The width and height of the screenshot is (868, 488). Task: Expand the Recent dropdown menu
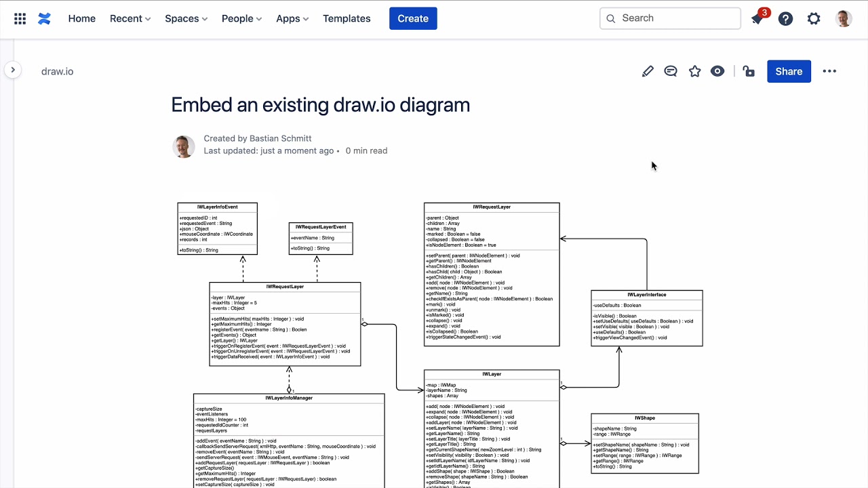point(130,19)
